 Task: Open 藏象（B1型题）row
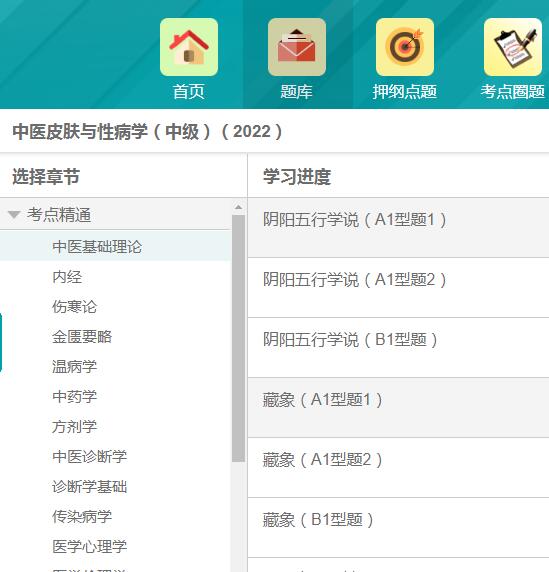(398, 527)
